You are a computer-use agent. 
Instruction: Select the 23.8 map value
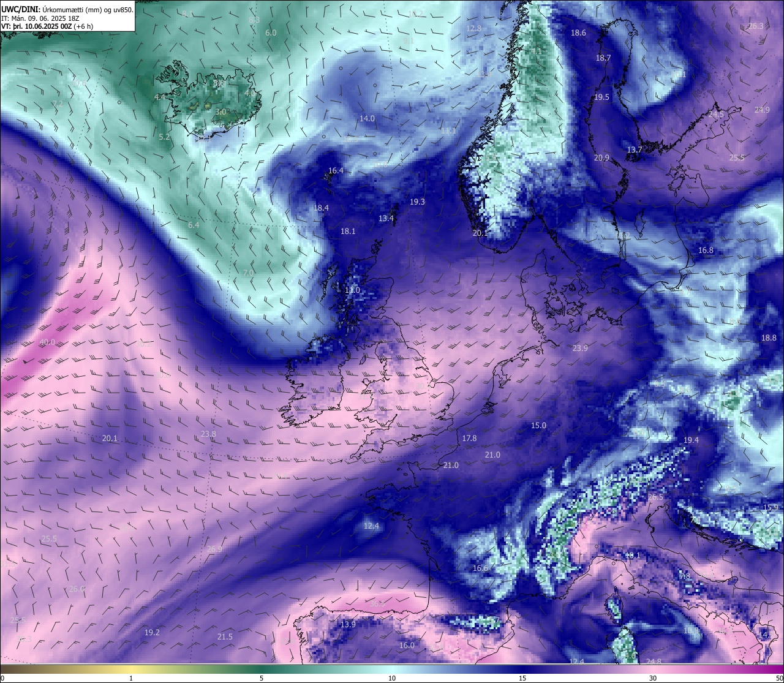208,434
